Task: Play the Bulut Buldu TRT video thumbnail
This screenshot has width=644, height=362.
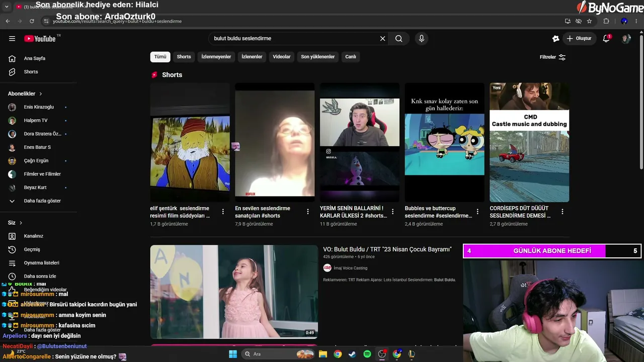Action: pyautogui.click(x=234, y=292)
